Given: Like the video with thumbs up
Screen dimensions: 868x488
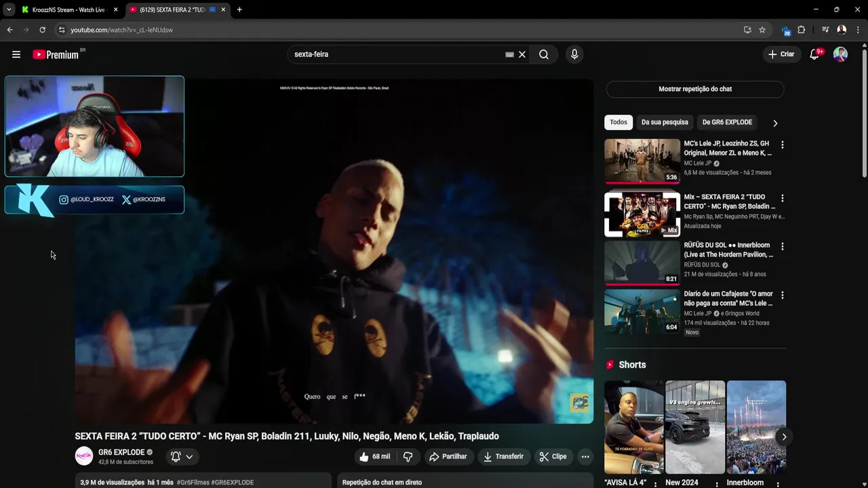Looking at the screenshot, I should [x=374, y=457].
